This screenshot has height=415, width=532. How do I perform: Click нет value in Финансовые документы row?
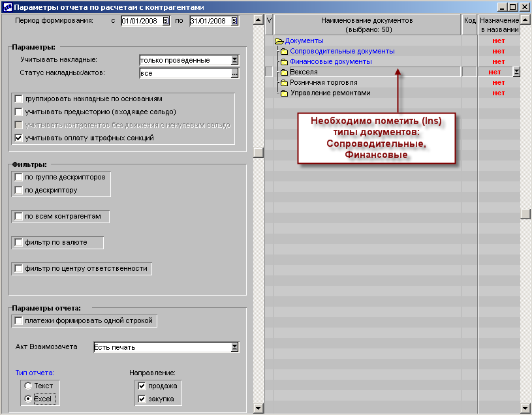coord(499,62)
